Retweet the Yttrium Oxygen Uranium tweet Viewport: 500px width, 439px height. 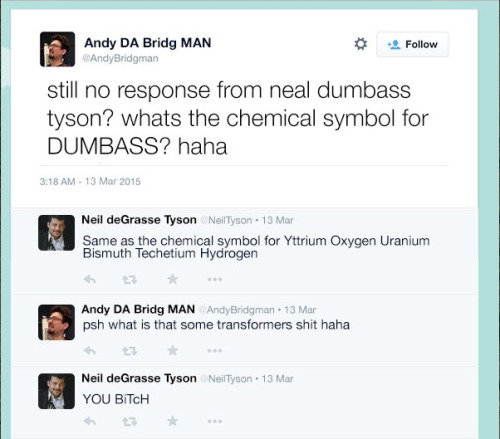(x=130, y=279)
